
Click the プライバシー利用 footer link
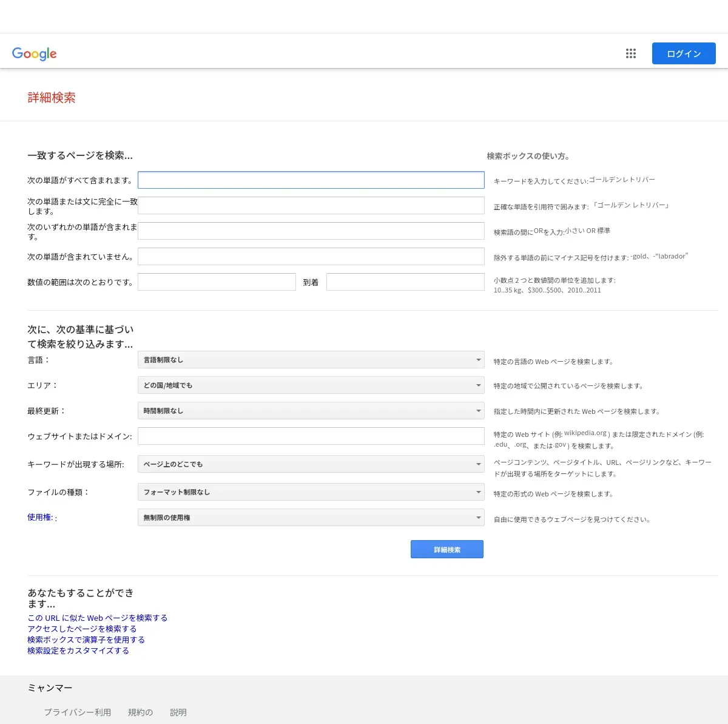click(77, 712)
